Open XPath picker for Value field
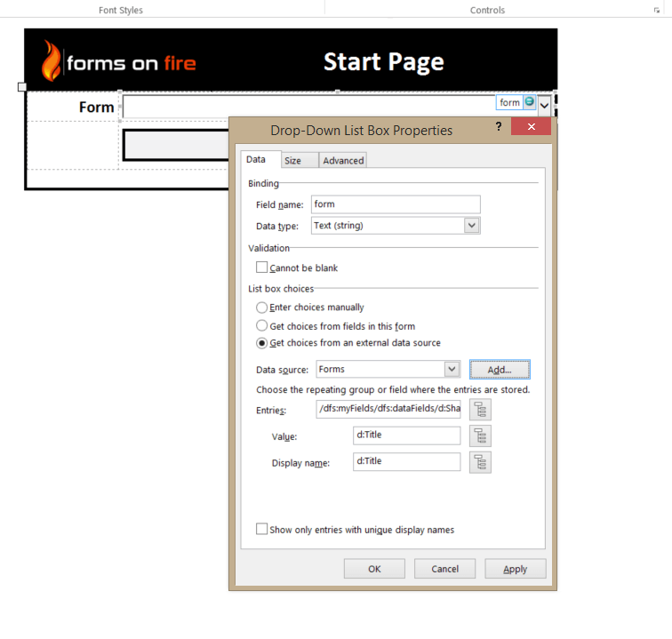 coord(480,435)
